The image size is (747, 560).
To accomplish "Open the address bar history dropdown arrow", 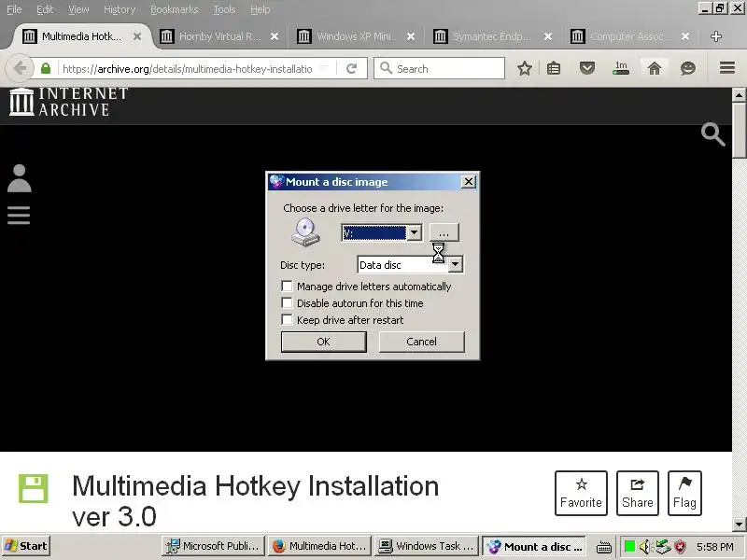I will click(x=324, y=68).
